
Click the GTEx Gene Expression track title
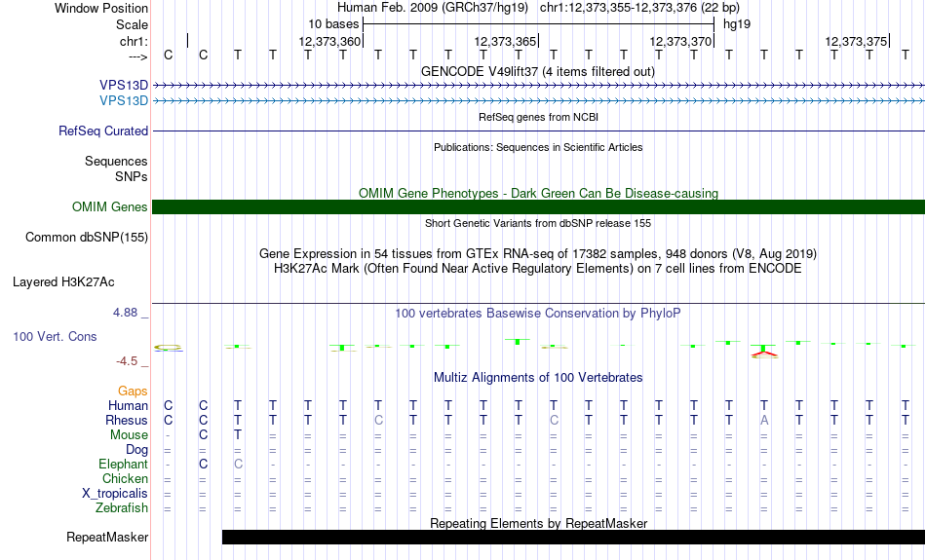point(538,254)
